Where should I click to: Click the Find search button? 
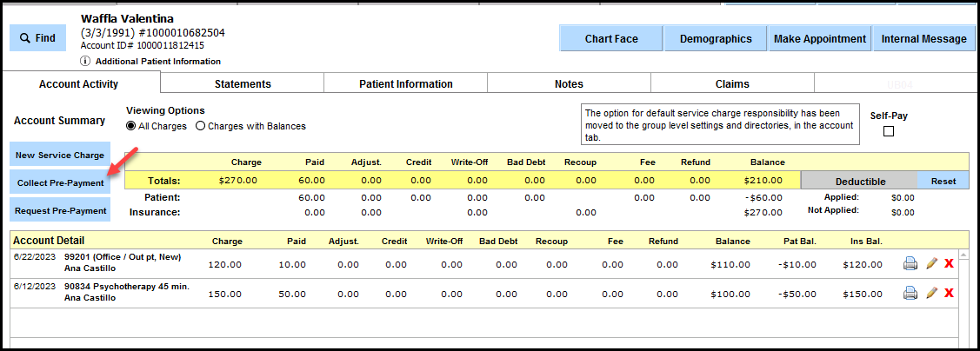[x=37, y=38]
